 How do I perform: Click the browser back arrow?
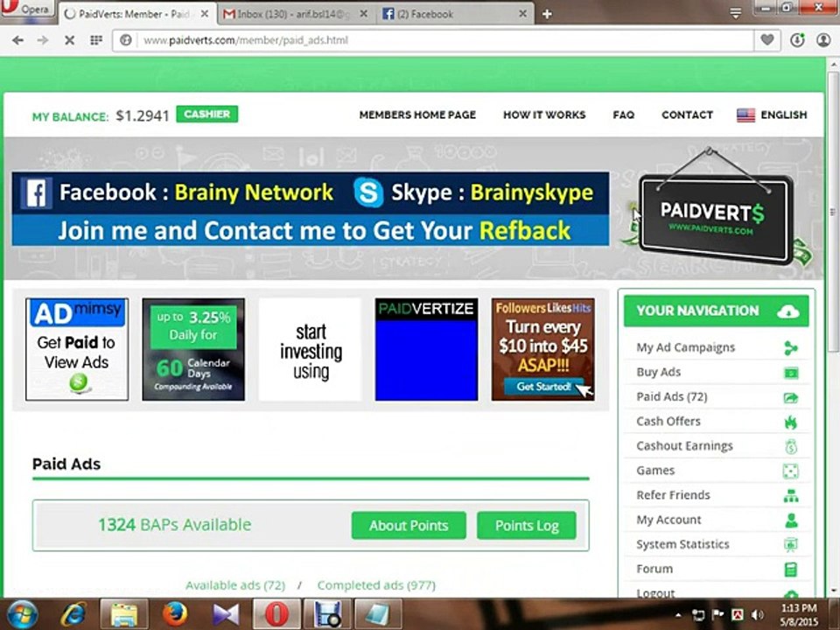pos(17,40)
